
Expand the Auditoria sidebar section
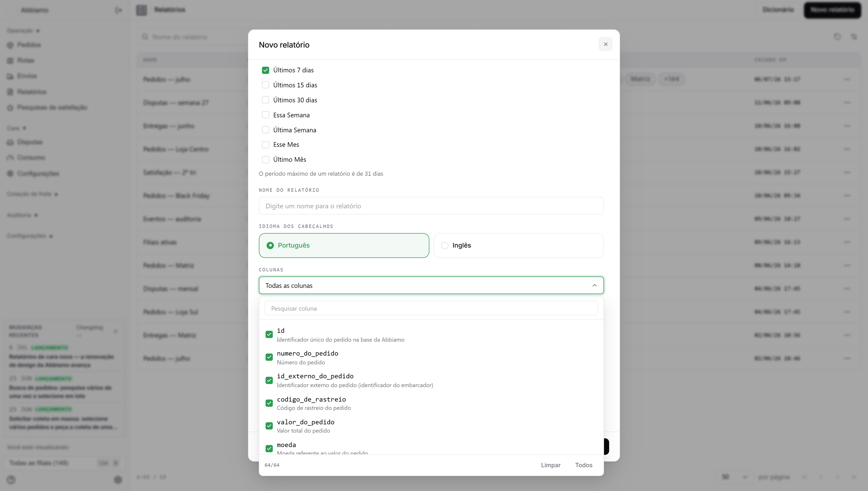pos(22,215)
